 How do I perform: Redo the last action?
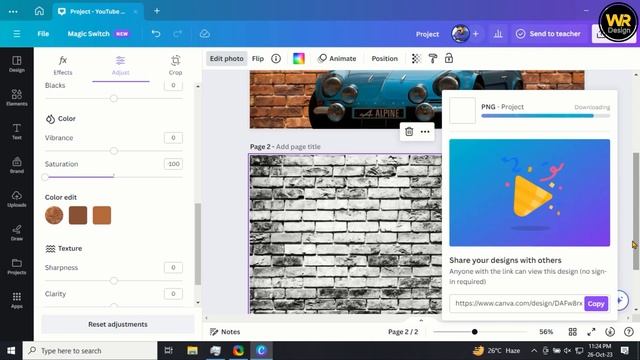178,34
